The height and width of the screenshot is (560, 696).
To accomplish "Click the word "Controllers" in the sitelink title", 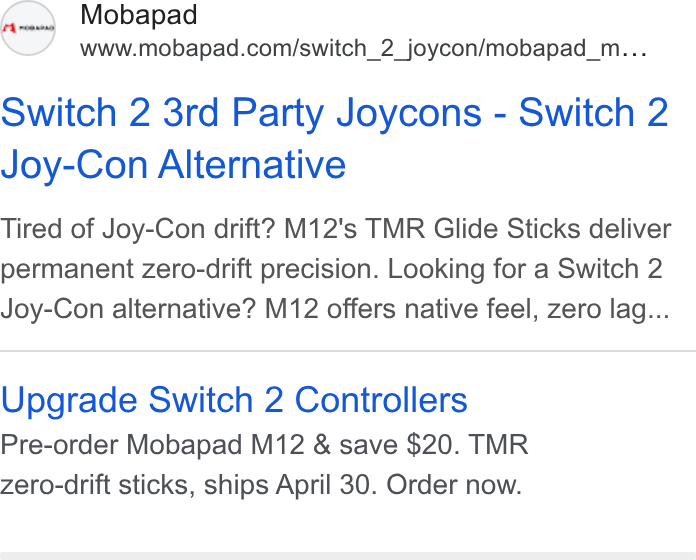I will pos(381,400).
